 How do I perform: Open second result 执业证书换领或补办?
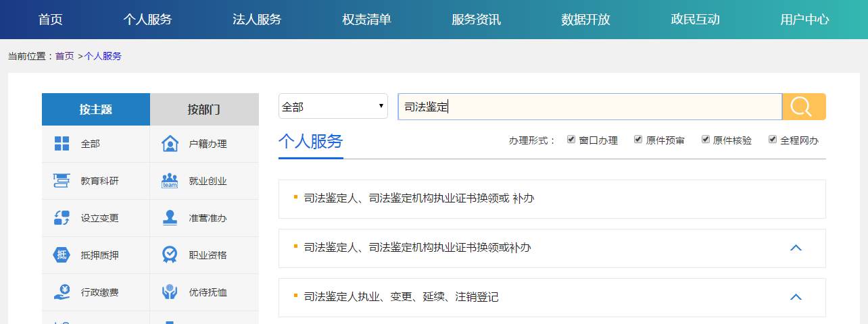click(417, 248)
